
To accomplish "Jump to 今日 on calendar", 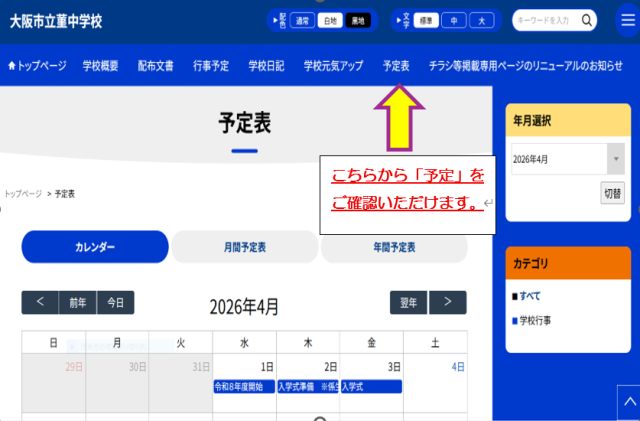I will (x=116, y=303).
